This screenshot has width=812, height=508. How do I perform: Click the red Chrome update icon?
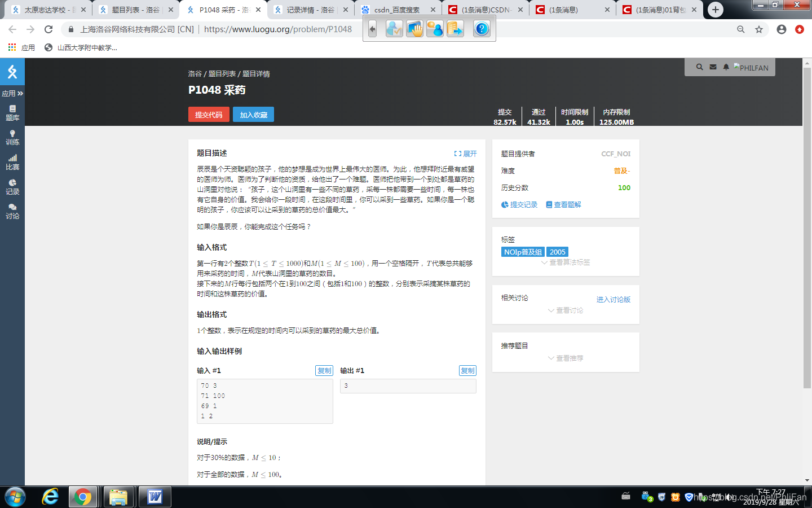tap(800, 29)
